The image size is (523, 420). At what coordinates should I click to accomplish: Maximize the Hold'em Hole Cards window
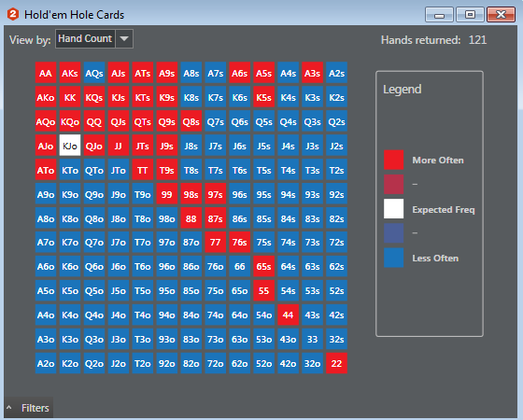(x=470, y=15)
